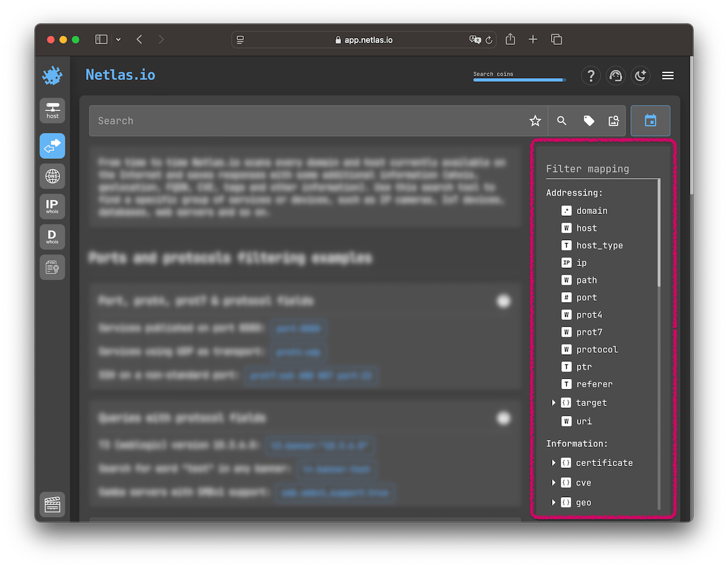Open the DNS search tool
This screenshot has height=568, width=728.
click(52, 176)
